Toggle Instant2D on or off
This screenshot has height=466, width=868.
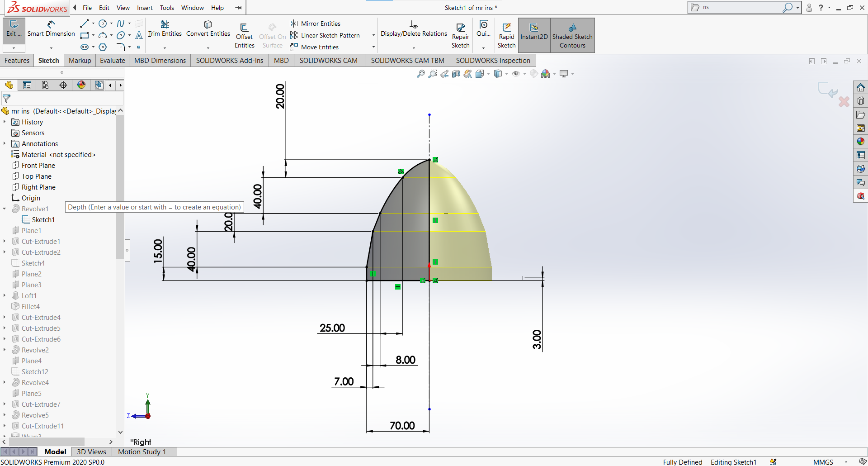click(534, 35)
